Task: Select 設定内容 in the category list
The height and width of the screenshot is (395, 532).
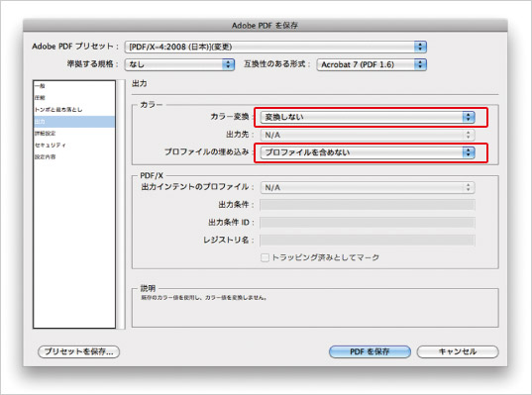Action: (74, 157)
